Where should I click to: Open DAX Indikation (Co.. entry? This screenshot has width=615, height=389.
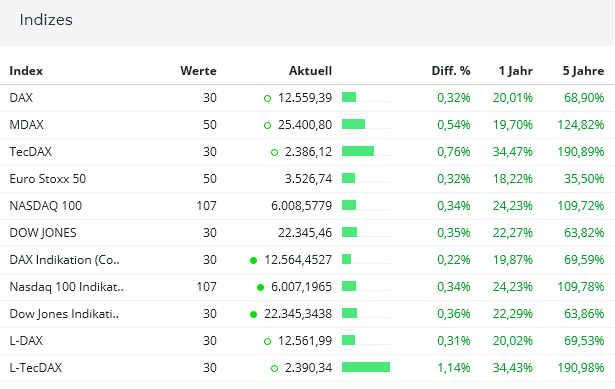point(64,260)
